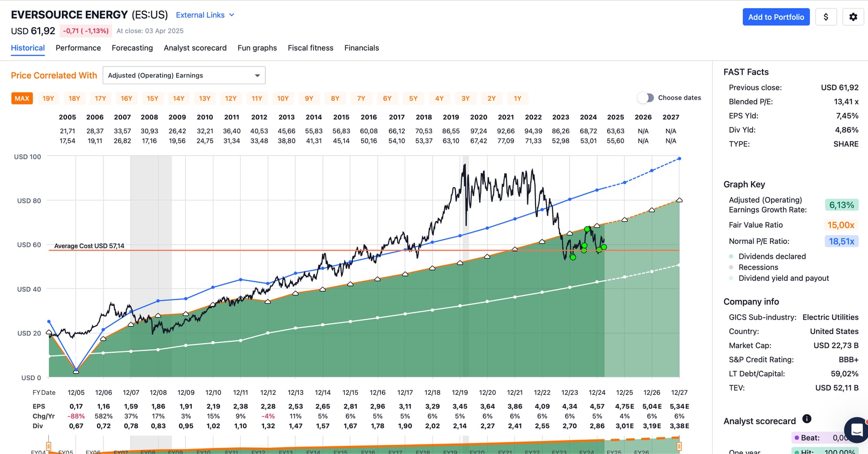The width and height of the screenshot is (868, 454).
Task: Select the 10Y time range
Action: 283,99
